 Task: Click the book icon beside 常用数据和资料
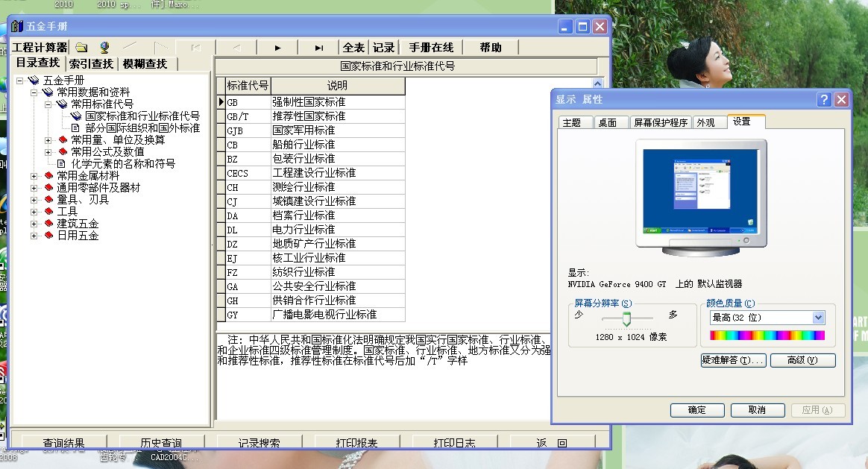[x=48, y=92]
